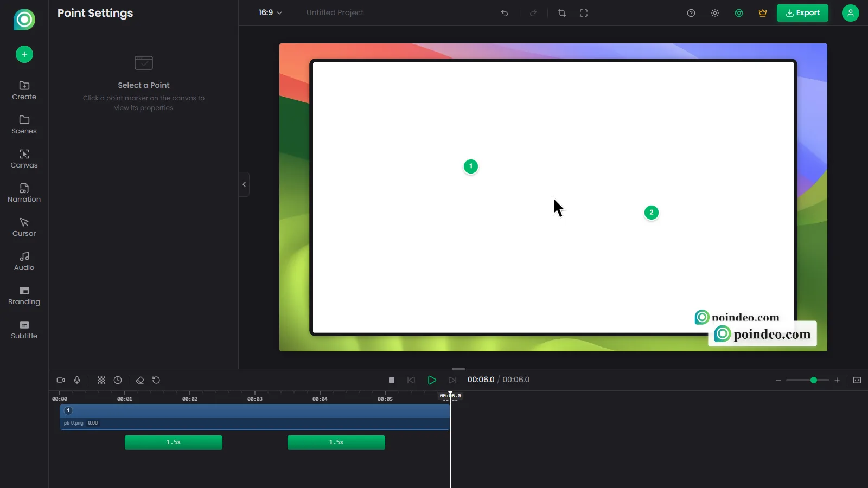Click the 00:02 mark on timeline ruler
The image size is (868, 488).
pyautogui.click(x=190, y=399)
